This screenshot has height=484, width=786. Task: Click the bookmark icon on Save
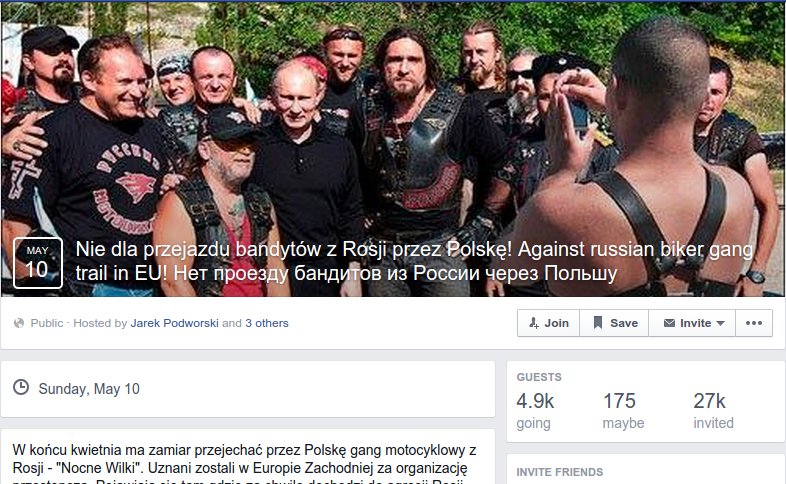598,323
